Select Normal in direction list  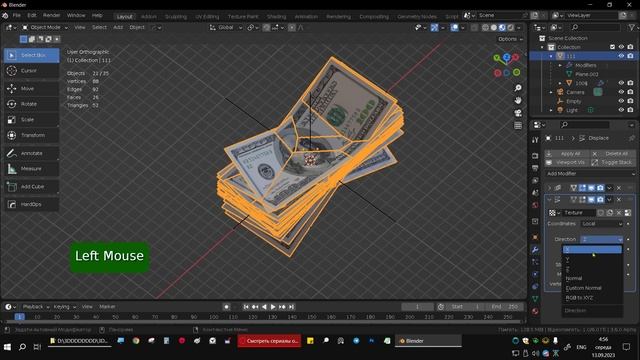(x=592, y=278)
